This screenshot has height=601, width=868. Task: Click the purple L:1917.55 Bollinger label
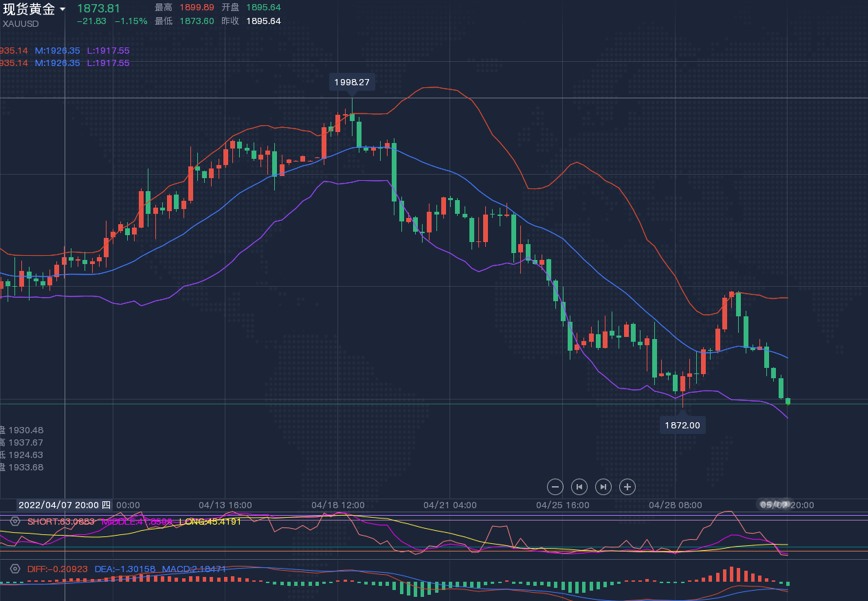(x=108, y=50)
